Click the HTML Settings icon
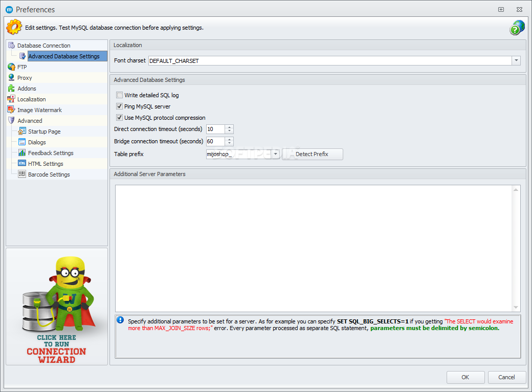Image resolution: width=532 pixels, height=392 pixels. click(x=22, y=163)
